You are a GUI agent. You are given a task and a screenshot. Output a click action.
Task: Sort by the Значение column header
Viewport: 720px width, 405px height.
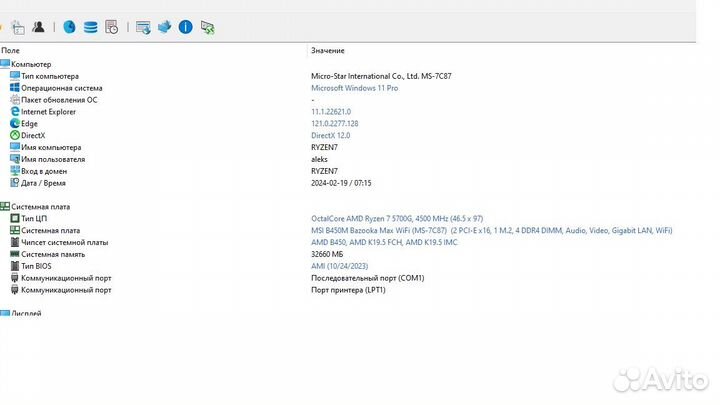click(x=328, y=50)
